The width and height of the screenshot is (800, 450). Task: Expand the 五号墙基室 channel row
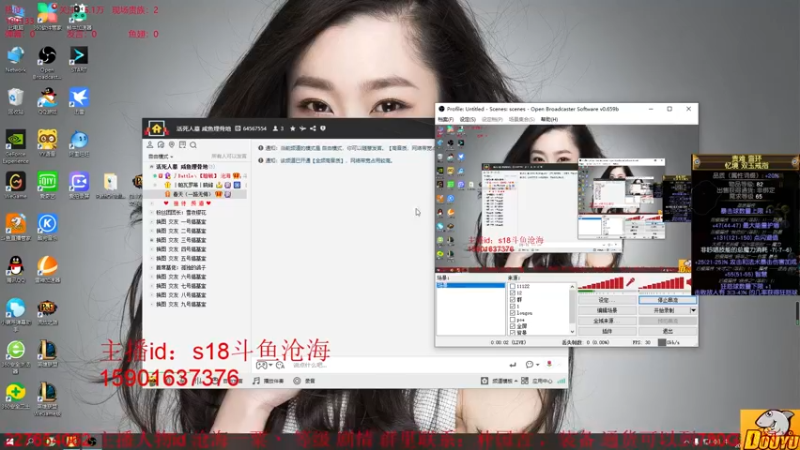(152, 258)
